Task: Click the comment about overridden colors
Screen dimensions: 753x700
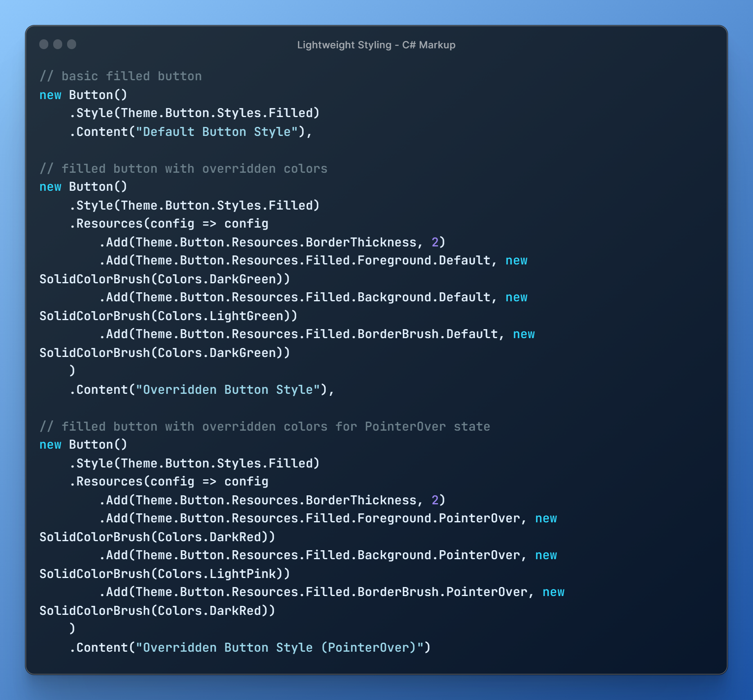Action: click(x=183, y=168)
